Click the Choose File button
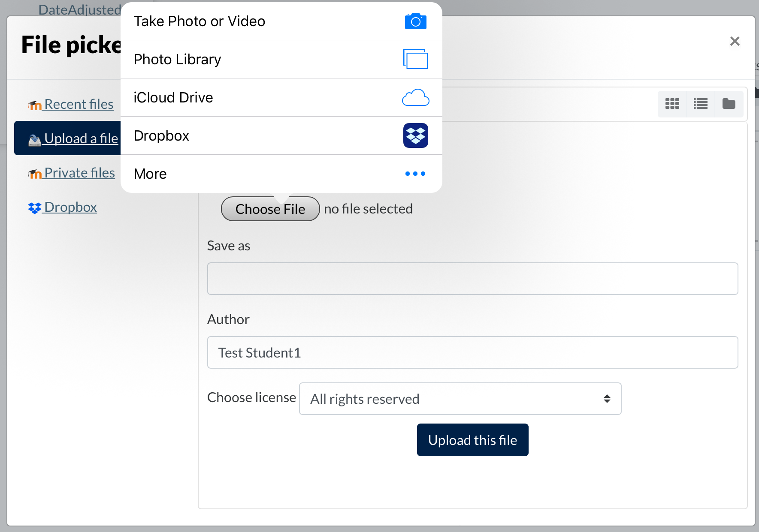Screen dimensions: 759x532 click(270, 209)
